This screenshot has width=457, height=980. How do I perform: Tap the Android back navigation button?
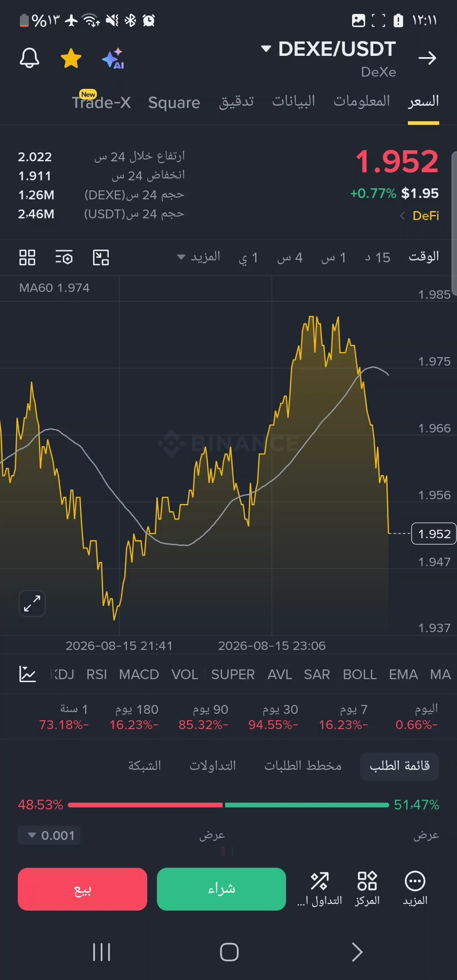[357, 952]
